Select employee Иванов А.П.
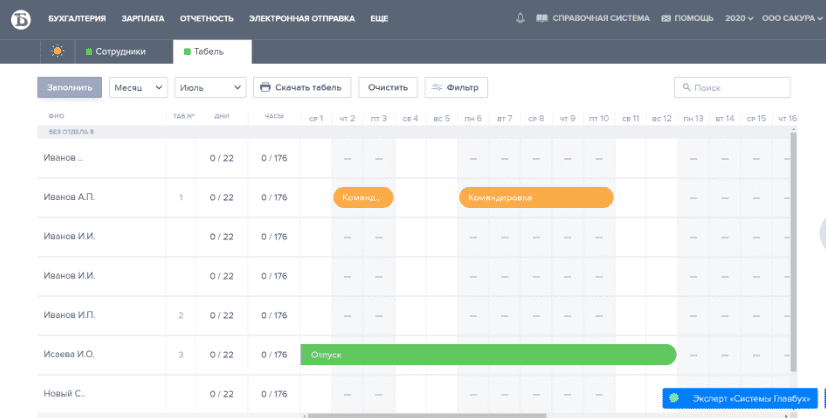Screen dimensions: 826x418 pyautogui.click(x=69, y=197)
